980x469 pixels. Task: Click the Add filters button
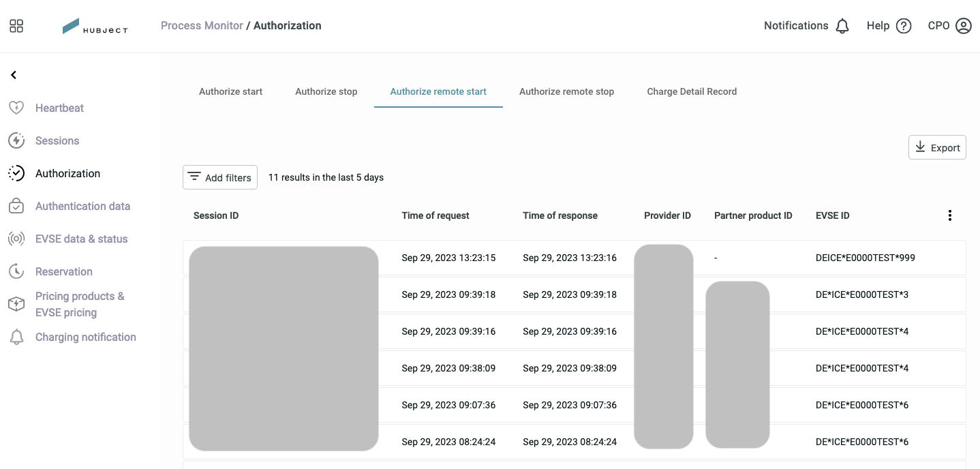(220, 177)
